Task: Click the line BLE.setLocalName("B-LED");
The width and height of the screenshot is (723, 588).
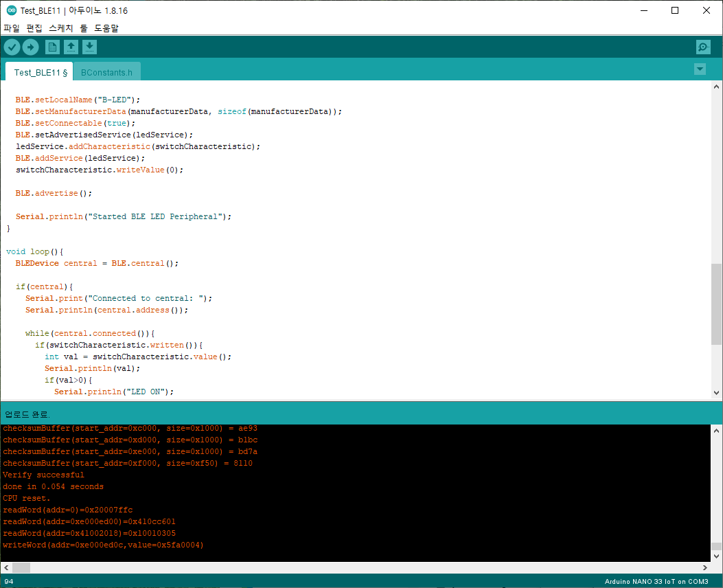Action: [x=78, y=100]
